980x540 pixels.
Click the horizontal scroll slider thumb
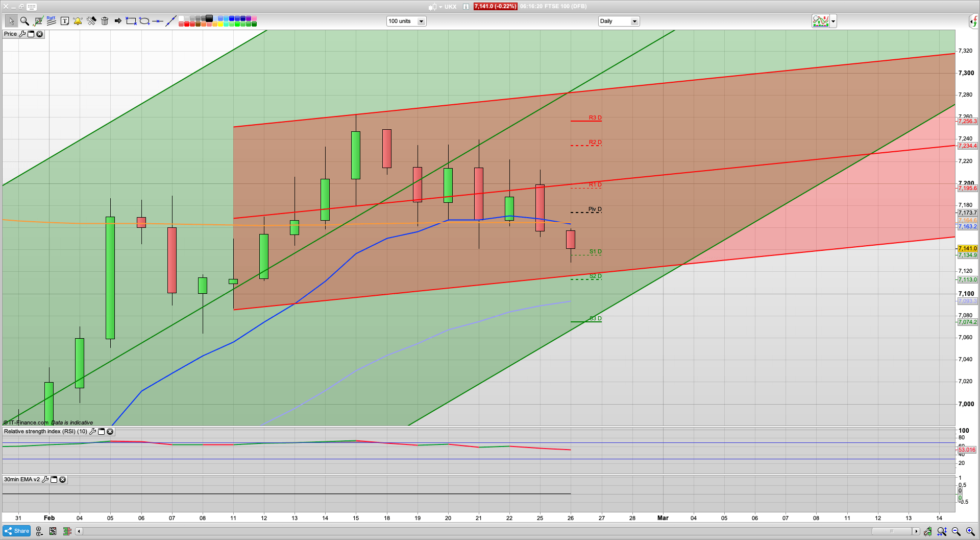click(892, 531)
